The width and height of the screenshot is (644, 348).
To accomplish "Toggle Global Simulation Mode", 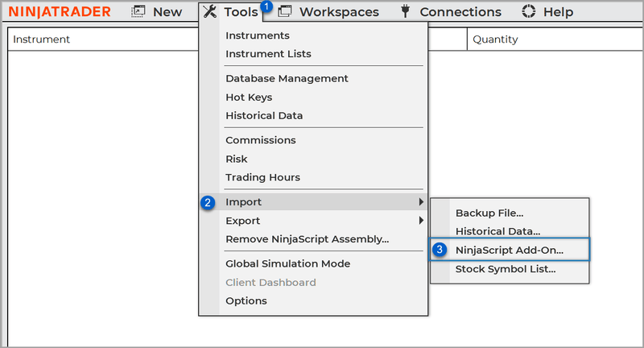I will point(287,263).
